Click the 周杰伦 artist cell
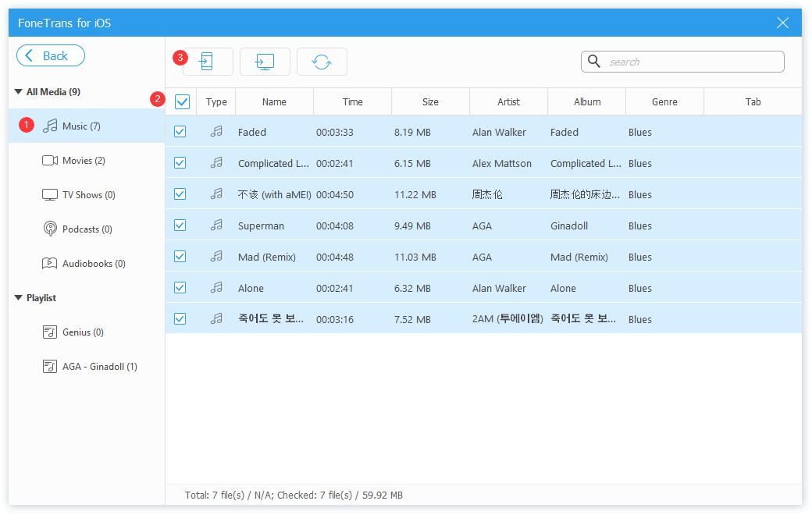This screenshot has height=515, width=812. (487, 194)
